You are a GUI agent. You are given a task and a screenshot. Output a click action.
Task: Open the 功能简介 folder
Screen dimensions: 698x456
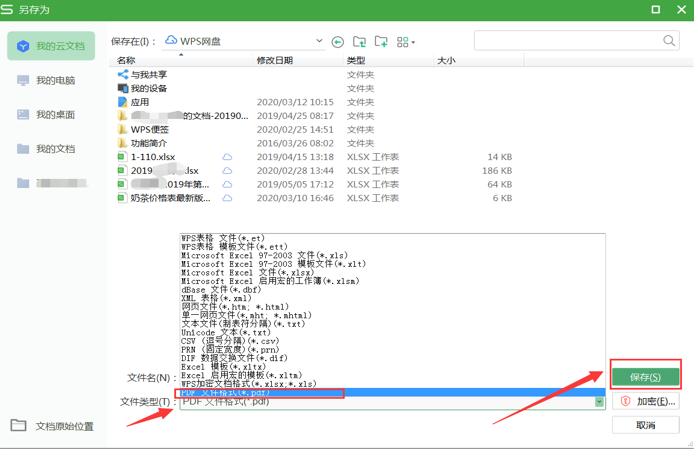tap(142, 143)
